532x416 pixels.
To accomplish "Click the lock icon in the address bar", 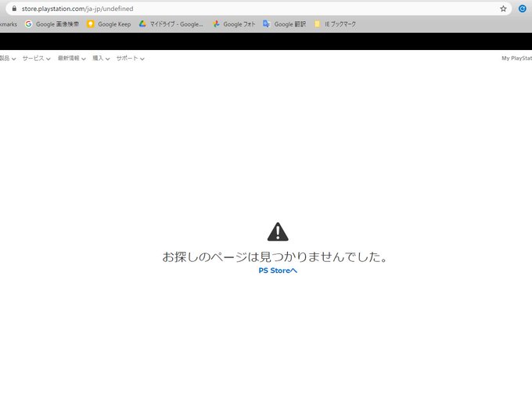I will 14,9.
